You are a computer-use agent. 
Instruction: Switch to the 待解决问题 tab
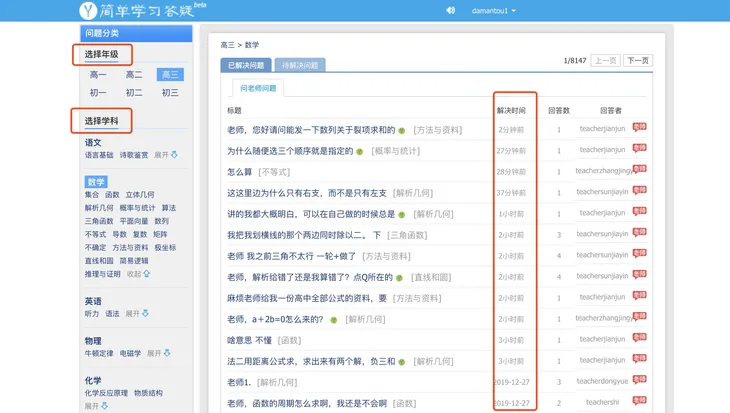point(299,65)
